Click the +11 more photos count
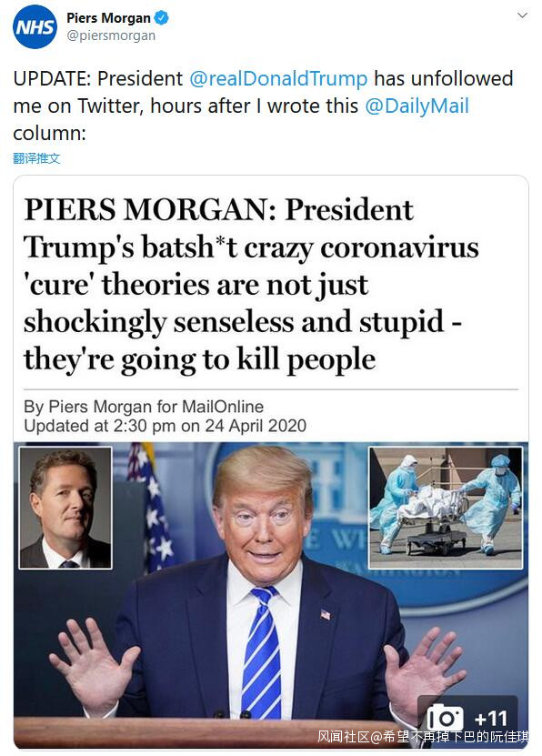This screenshot has height=756, width=542. click(x=490, y=719)
